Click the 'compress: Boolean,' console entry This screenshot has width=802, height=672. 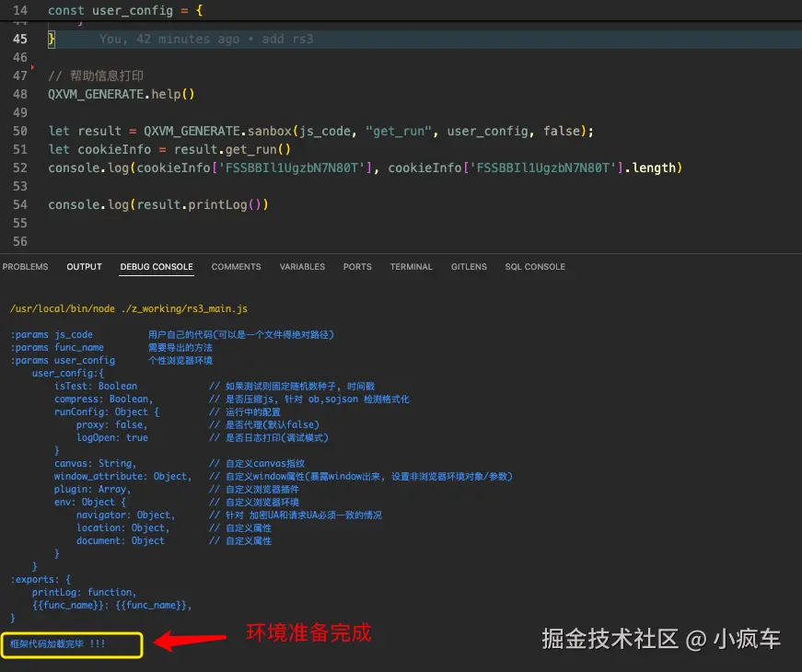[x=104, y=399]
